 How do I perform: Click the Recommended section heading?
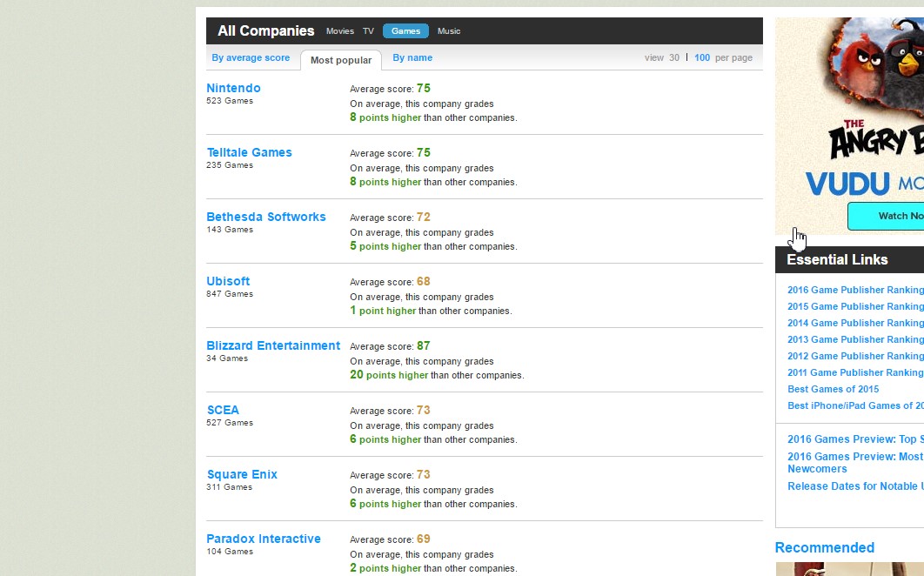pos(825,547)
